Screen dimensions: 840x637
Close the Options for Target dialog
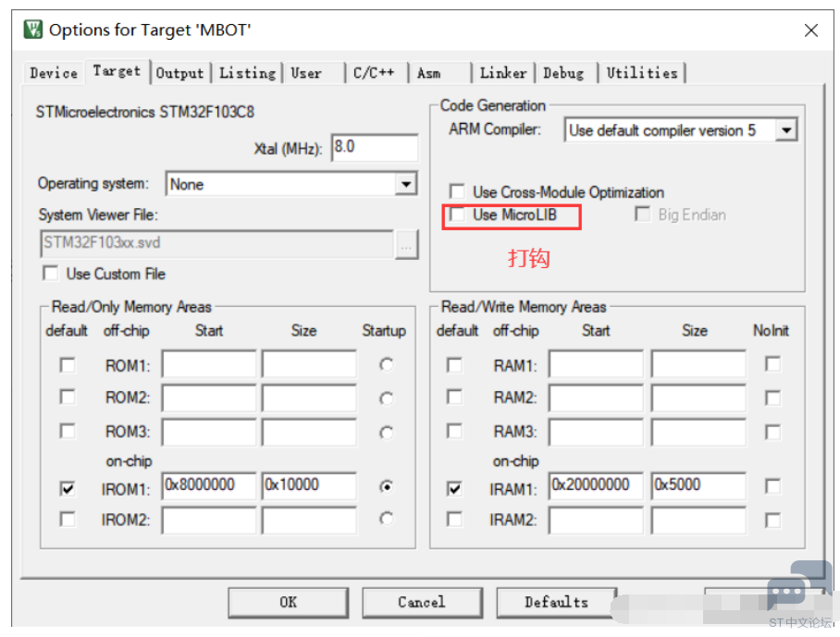coord(811,31)
